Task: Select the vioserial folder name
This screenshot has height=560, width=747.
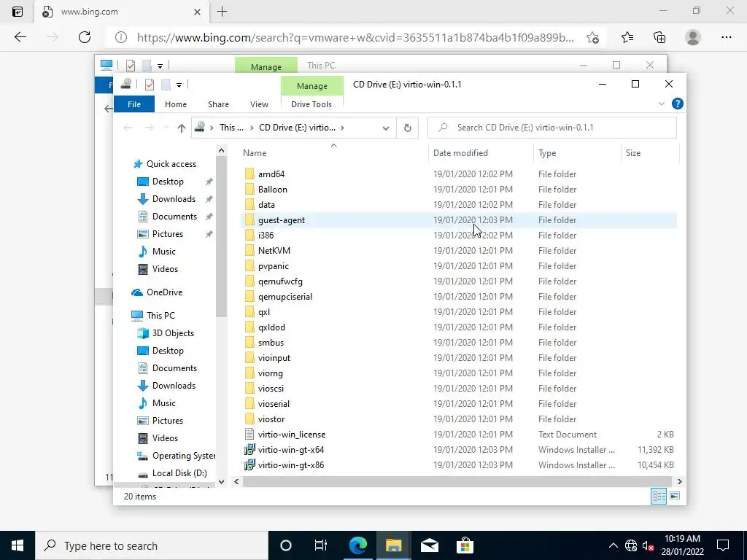Action: point(274,404)
